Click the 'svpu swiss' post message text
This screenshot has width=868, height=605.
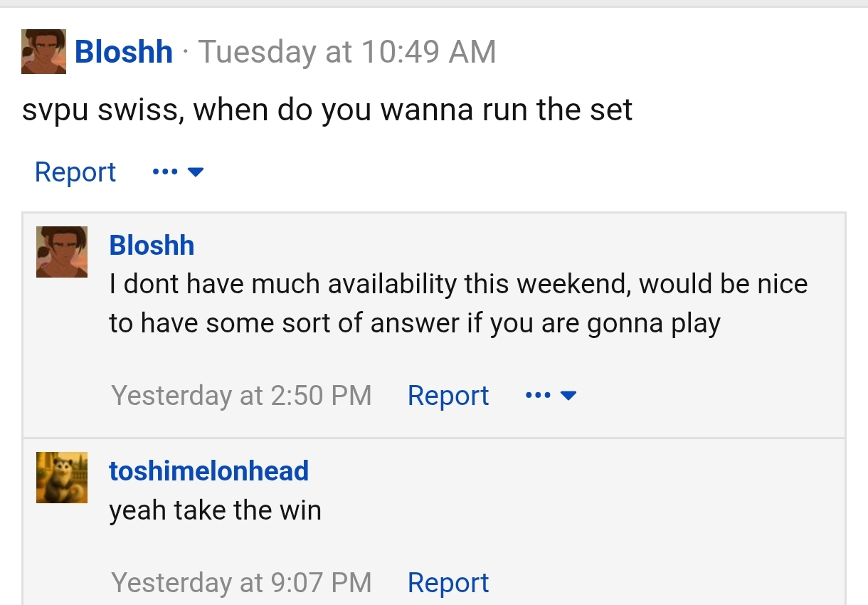tap(327, 111)
